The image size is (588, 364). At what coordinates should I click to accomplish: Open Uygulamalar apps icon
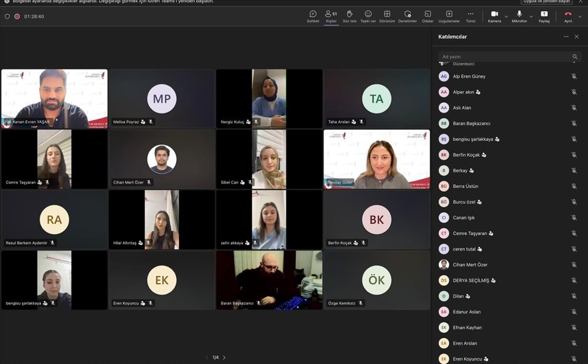pyautogui.click(x=449, y=16)
